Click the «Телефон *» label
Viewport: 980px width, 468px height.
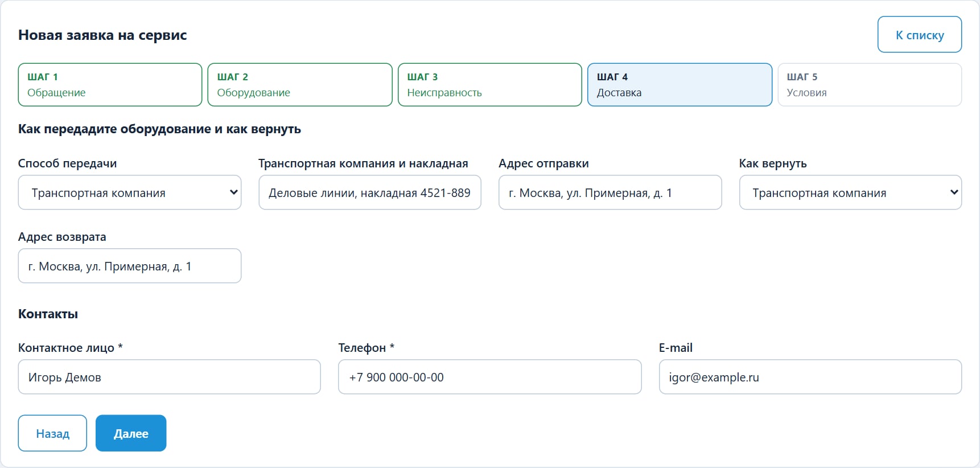click(367, 348)
